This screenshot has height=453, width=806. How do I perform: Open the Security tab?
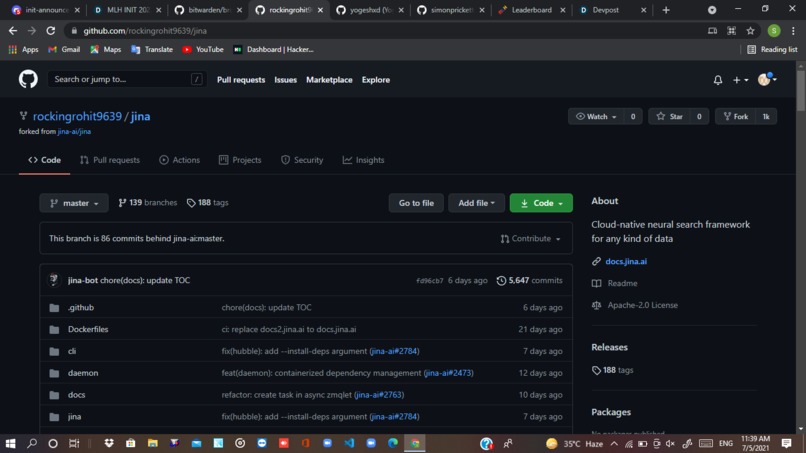pyautogui.click(x=302, y=160)
